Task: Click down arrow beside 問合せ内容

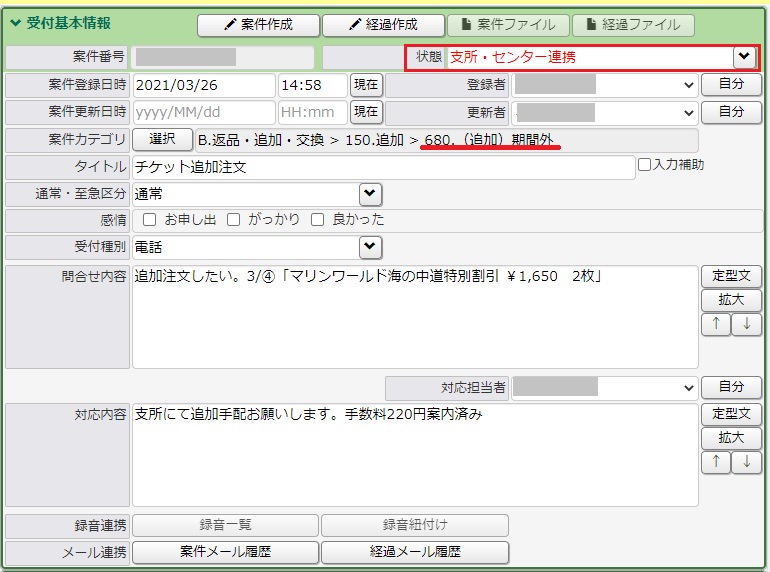Action: [746, 324]
